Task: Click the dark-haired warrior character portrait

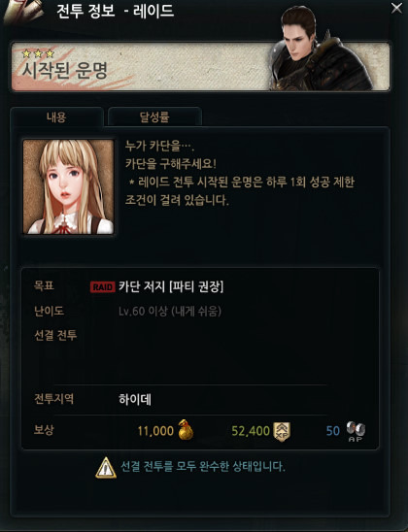Action: coord(319,50)
